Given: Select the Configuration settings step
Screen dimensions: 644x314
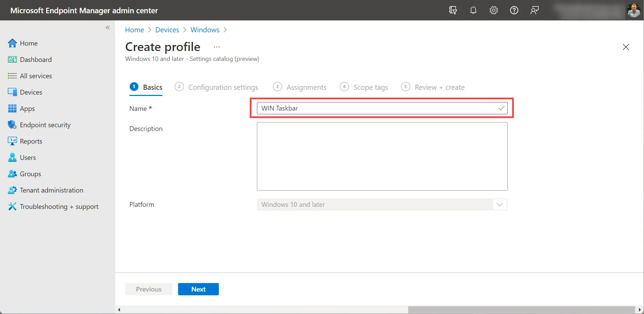Looking at the screenshot, I should point(216,87).
